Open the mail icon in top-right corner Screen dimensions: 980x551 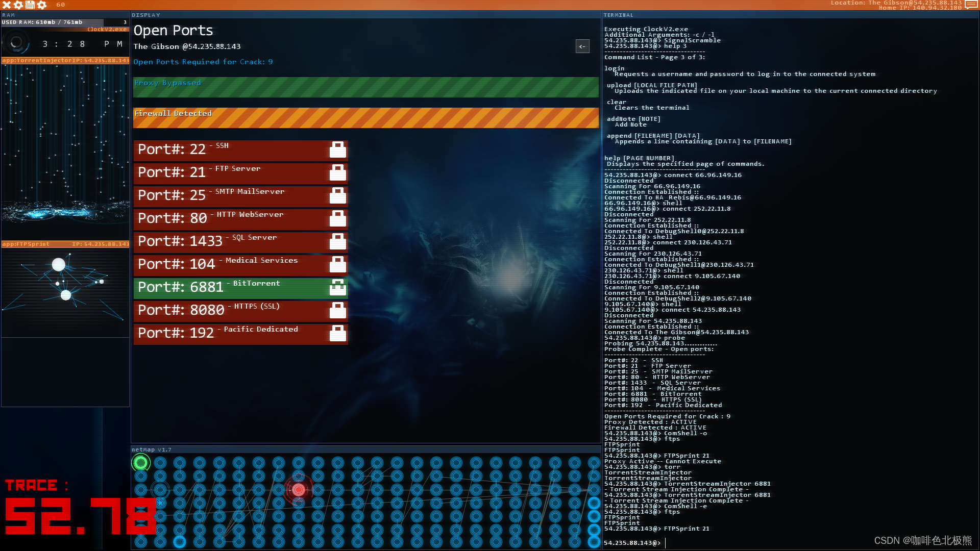click(971, 5)
